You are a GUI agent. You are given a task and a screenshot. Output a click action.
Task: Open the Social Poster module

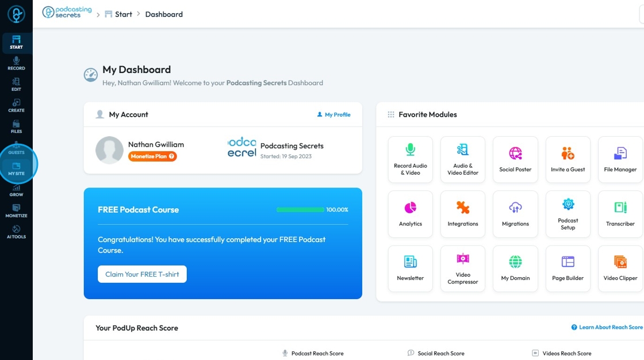point(515,159)
